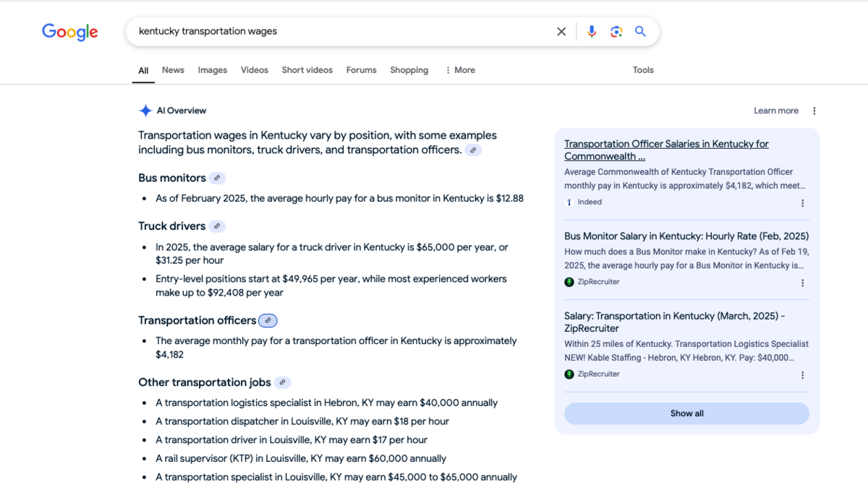Click the AI Overview sparkle icon

[145, 110]
